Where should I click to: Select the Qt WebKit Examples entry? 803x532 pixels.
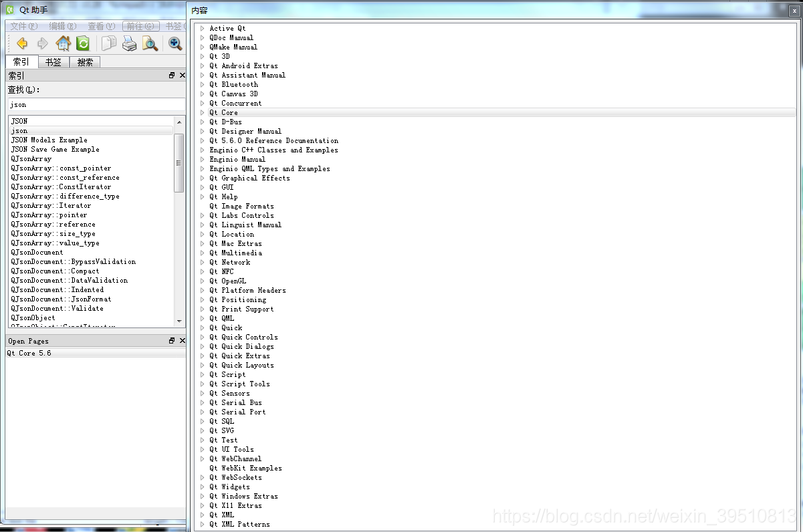(245, 468)
